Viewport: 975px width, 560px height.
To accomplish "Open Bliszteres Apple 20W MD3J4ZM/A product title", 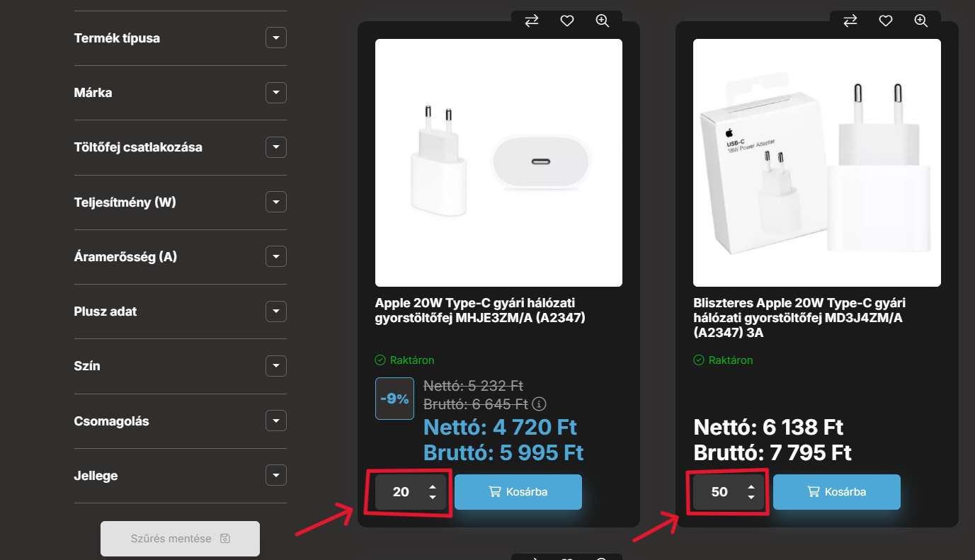I will pyautogui.click(x=799, y=318).
